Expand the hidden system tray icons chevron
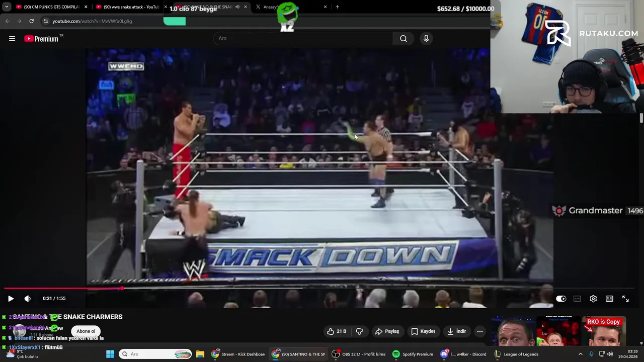Screen dimensions: 644x362 click(x=581, y=354)
